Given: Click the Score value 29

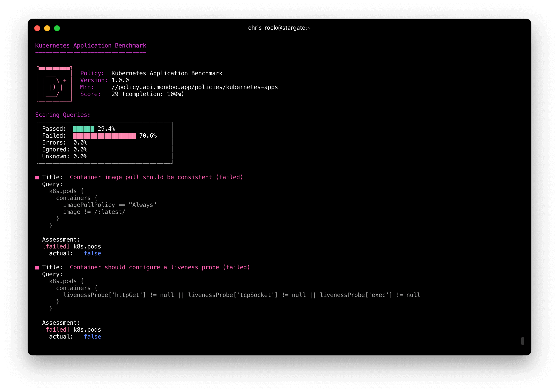Looking at the screenshot, I should [x=115, y=94].
